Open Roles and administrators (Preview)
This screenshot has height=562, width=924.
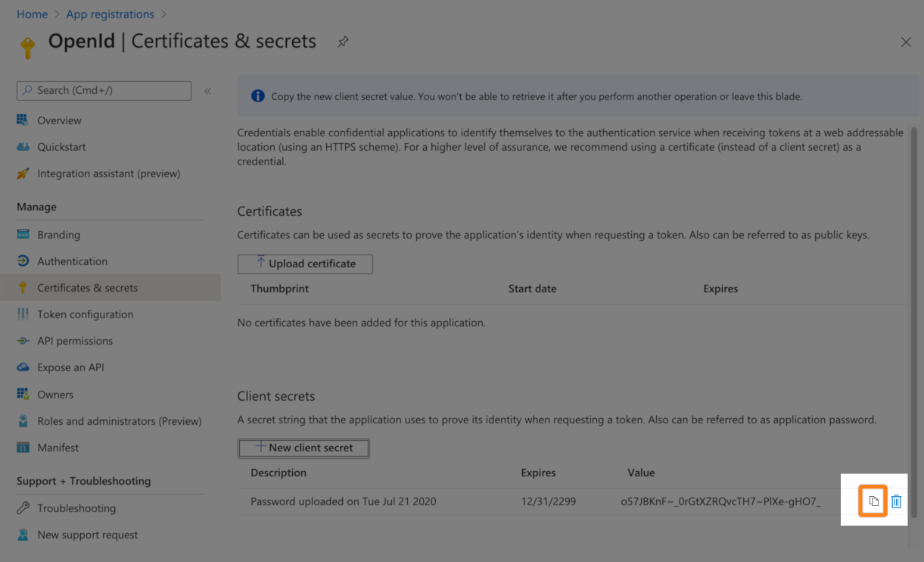120,420
